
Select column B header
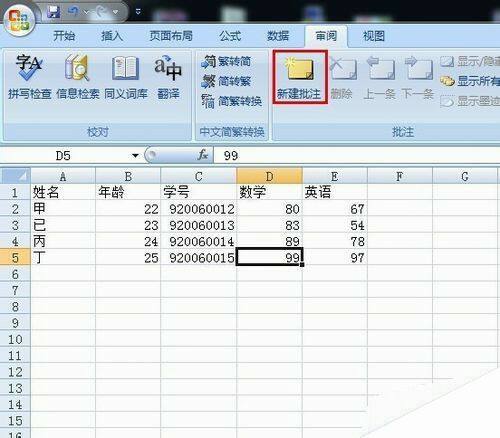128,176
